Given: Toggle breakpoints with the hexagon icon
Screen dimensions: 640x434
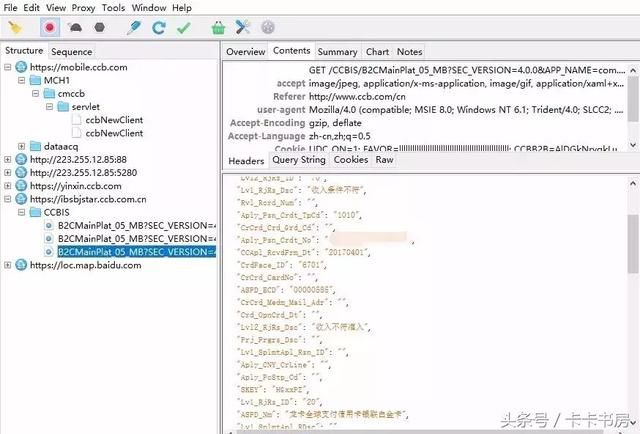Looking at the screenshot, I should (x=100, y=28).
